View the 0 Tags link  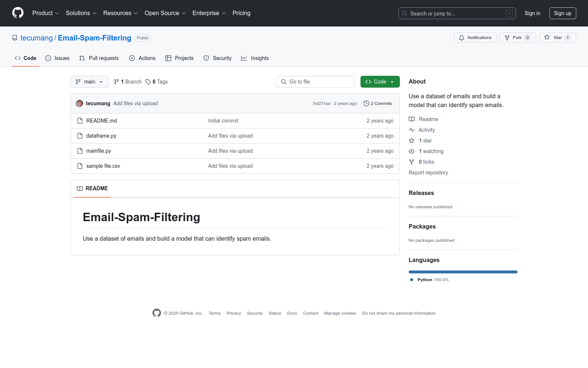(157, 82)
